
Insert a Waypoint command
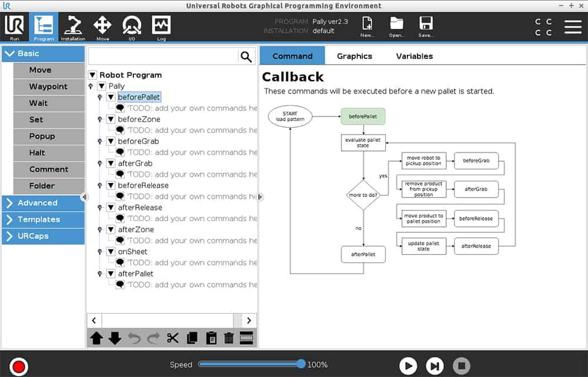[x=49, y=86]
